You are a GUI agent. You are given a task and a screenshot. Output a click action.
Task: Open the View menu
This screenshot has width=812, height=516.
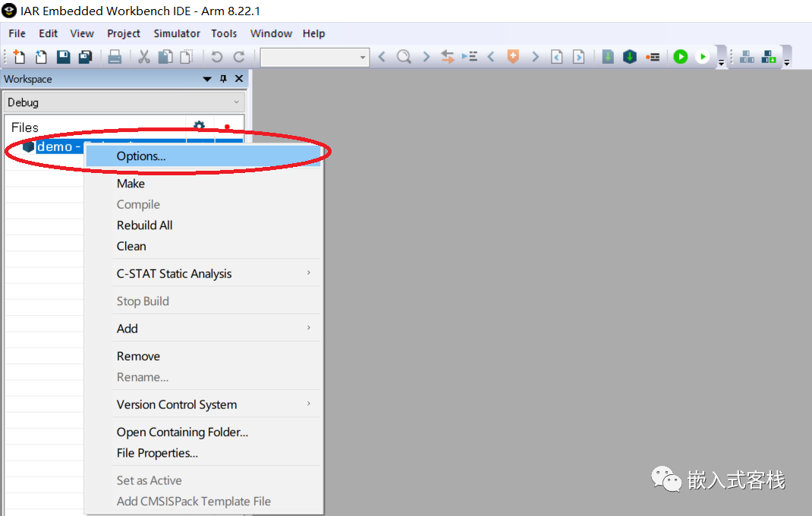pyautogui.click(x=82, y=33)
